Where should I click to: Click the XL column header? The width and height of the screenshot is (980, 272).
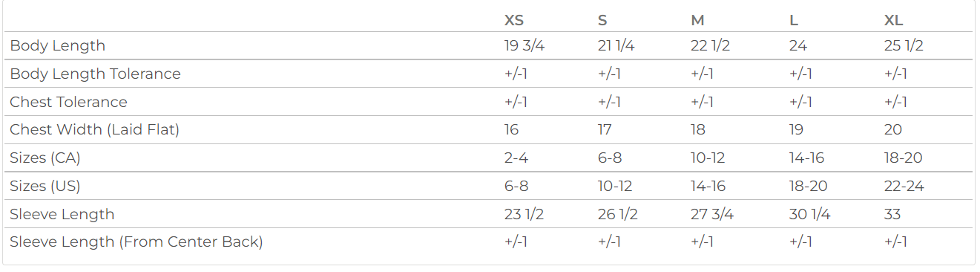(893, 20)
